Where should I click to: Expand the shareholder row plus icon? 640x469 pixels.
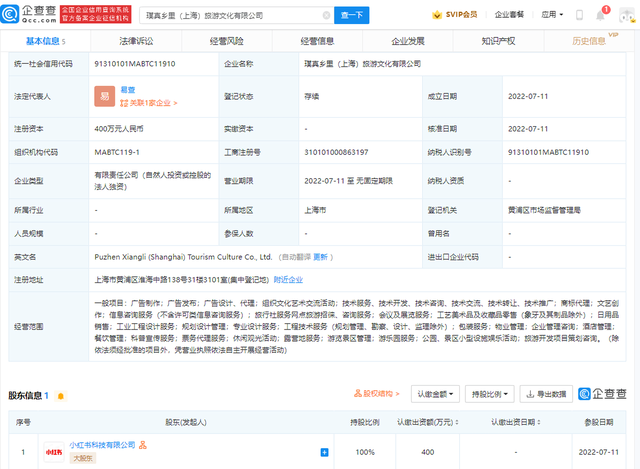coord(324,452)
